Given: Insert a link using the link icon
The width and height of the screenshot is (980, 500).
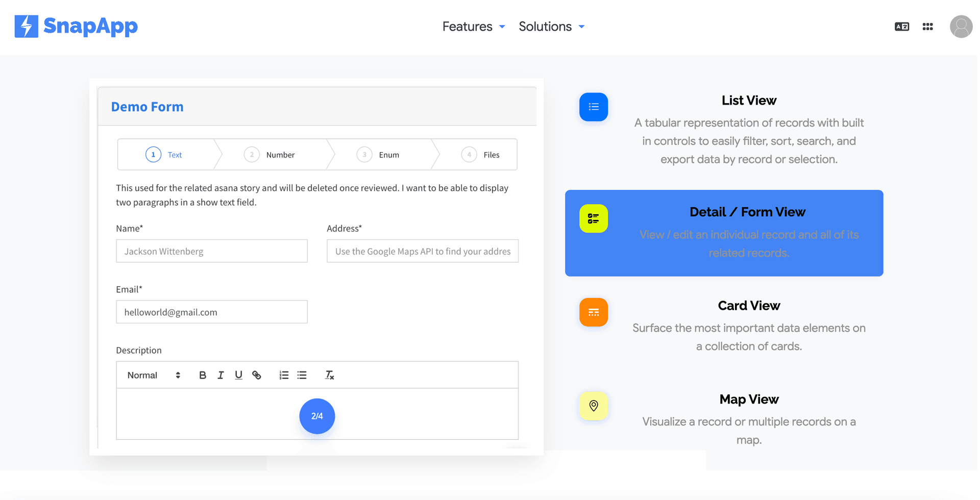Looking at the screenshot, I should pos(257,375).
